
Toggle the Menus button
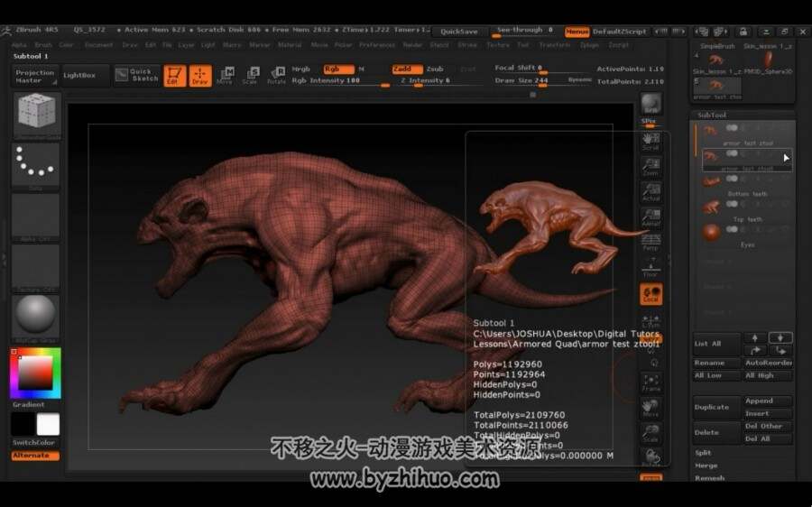pos(577,32)
